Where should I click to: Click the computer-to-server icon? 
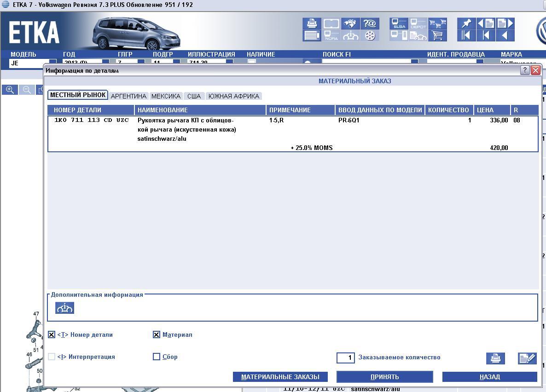[399, 35]
